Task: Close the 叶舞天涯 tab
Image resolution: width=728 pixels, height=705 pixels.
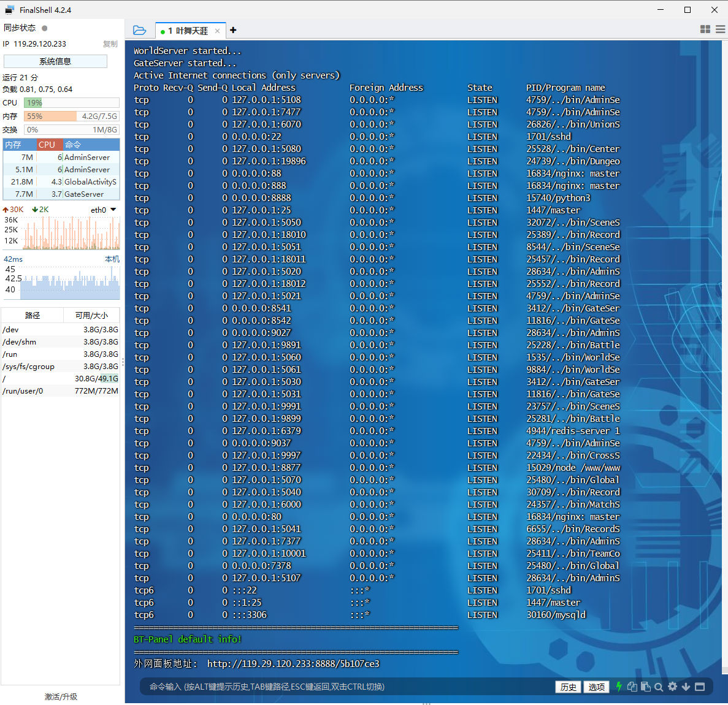Action: (217, 31)
